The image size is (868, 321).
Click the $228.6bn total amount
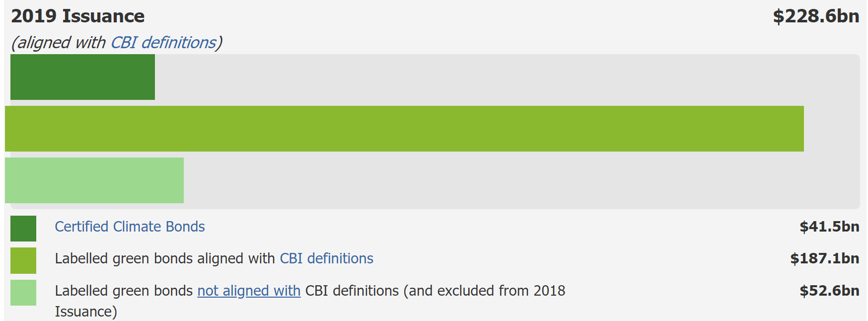(816, 16)
